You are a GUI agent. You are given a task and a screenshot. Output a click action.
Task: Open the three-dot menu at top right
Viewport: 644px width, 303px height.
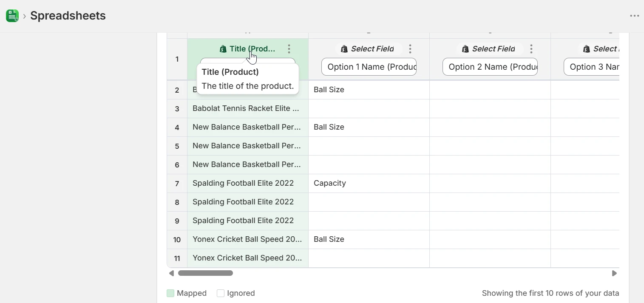634,16
